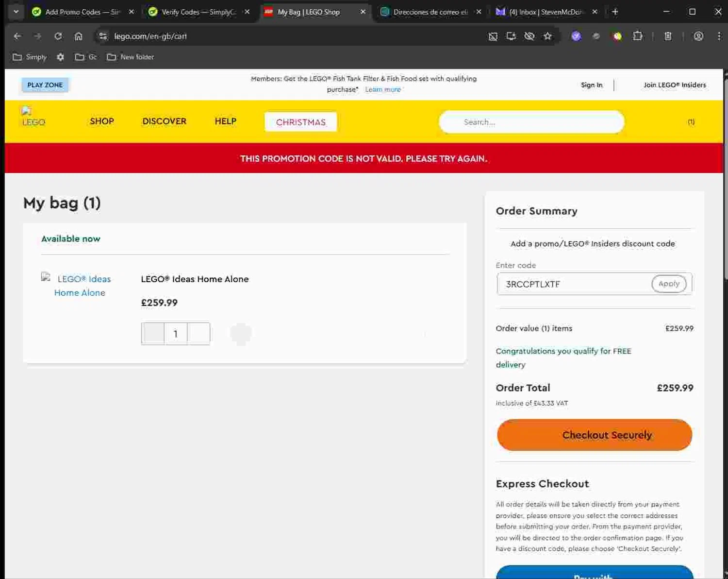The image size is (728, 579).
Task: Open the Gc bookmarks folder
Action: [x=86, y=57]
